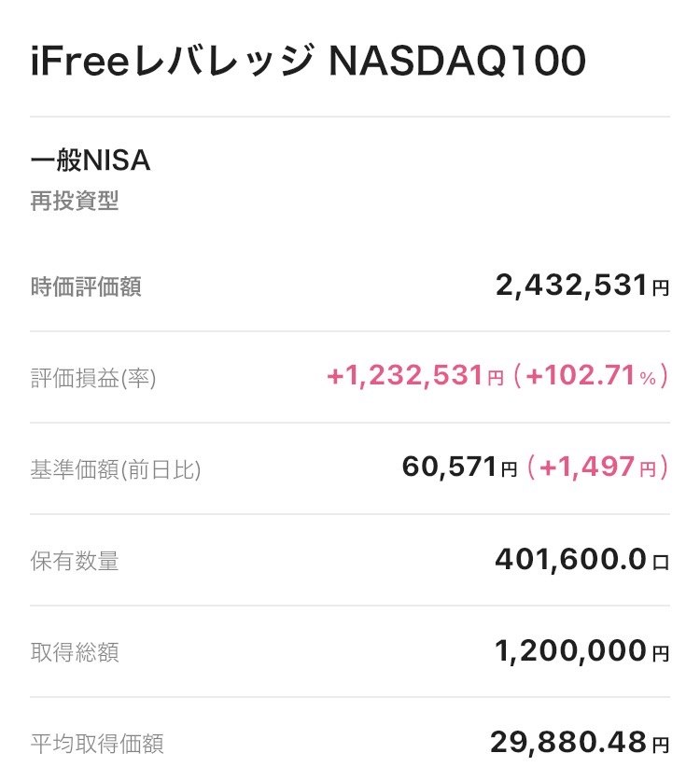Click the 平均取得価額 row label
The height and width of the screenshot is (781, 700).
pos(97,744)
